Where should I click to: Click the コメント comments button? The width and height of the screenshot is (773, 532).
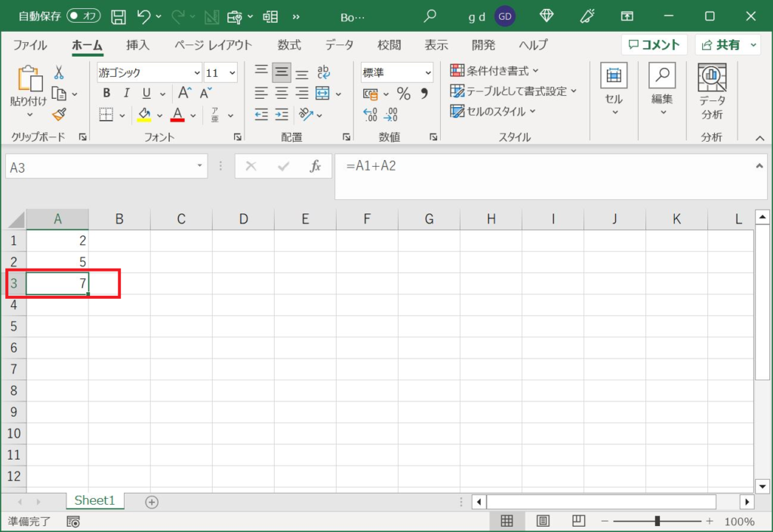654,45
